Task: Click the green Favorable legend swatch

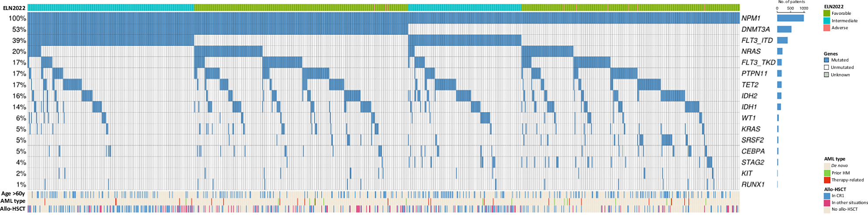Action: click(826, 14)
